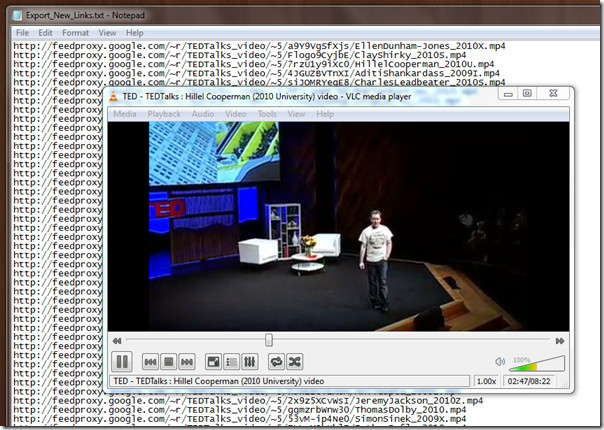Toggle shuffle playback in VLC
The width and height of the screenshot is (604, 430).
point(295,362)
